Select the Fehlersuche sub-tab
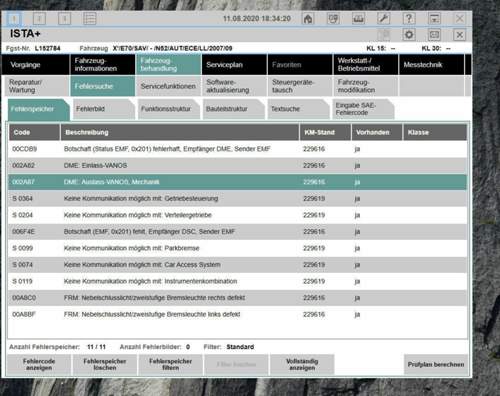Viewport: 500px width, 396px height. click(x=103, y=86)
